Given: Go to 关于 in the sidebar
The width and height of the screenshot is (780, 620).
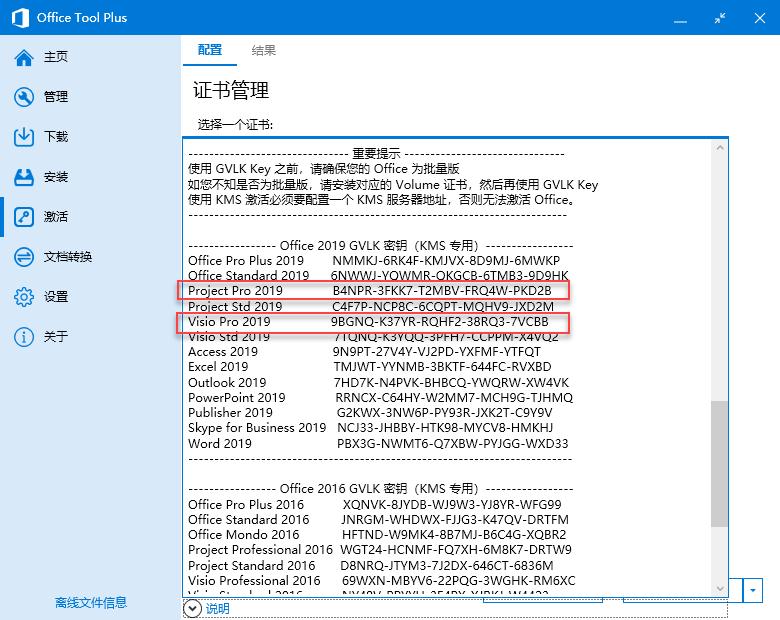Looking at the screenshot, I should [x=55, y=336].
